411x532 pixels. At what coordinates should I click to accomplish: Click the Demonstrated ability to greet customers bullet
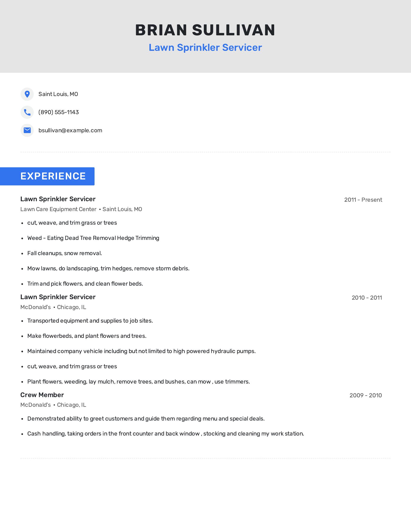(x=146, y=419)
